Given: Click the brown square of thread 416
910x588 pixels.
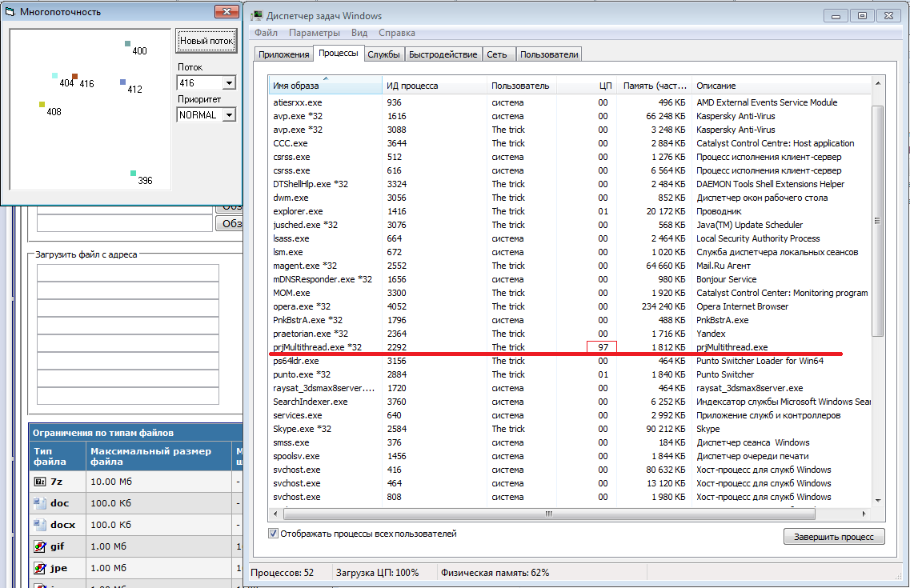Looking at the screenshot, I should click(75, 76).
